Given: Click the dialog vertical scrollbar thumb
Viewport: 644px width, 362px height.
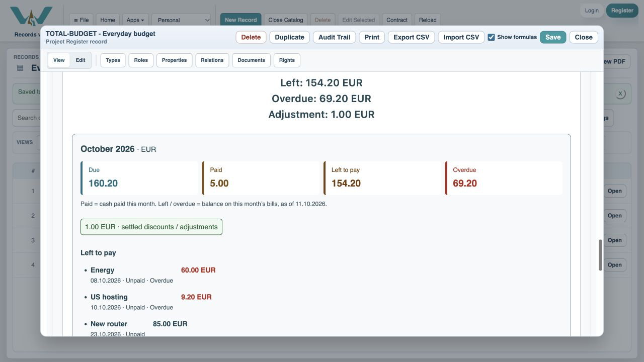Looking at the screenshot, I should click(x=600, y=255).
